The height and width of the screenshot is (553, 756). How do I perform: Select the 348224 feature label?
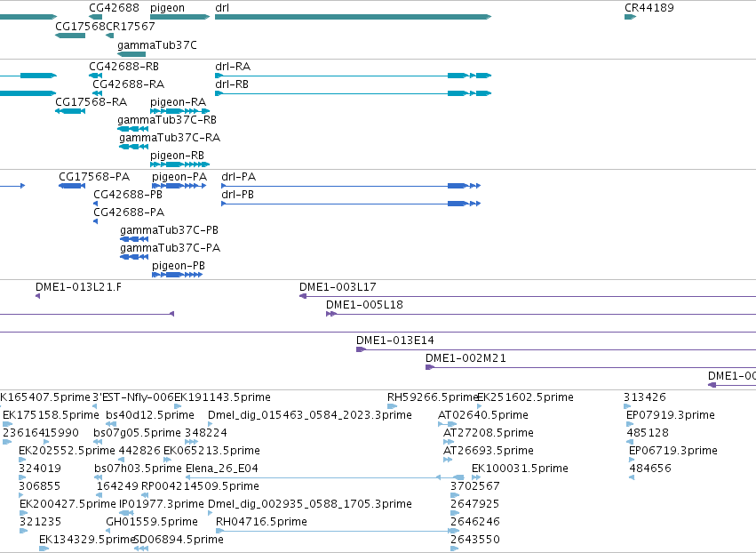pos(206,433)
